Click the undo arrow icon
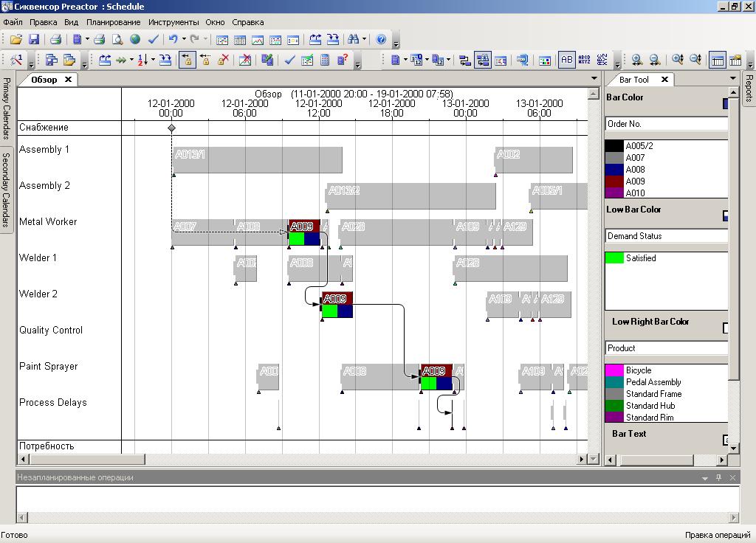 pos(173,40)
